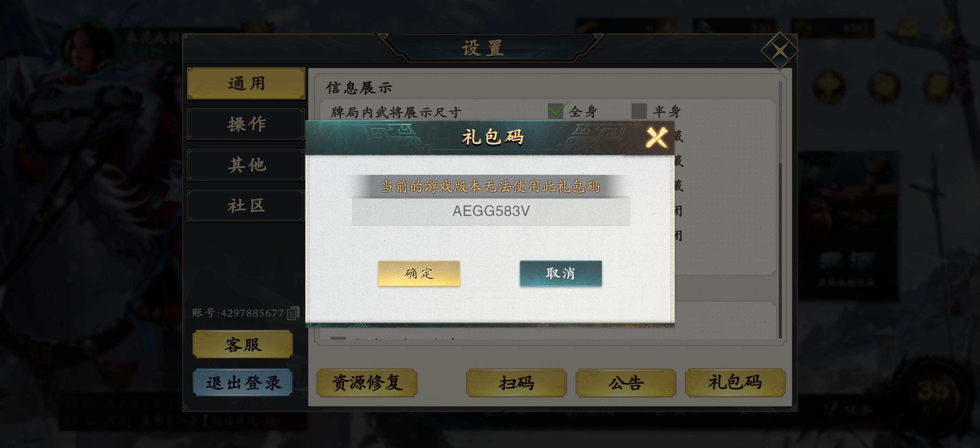Close the 礼包码 dialog with the X icon
The height and width of the screenshot is (448, 980).
tap(657, 138)
